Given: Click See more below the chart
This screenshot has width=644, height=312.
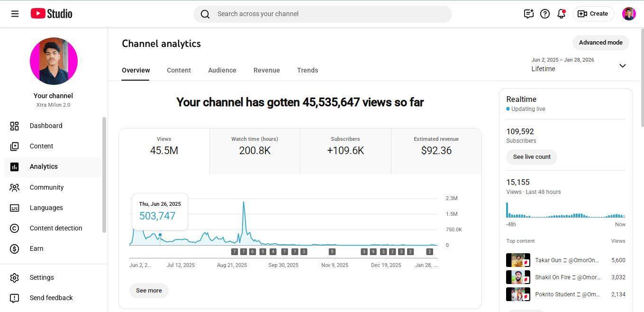Looking at the screenshot, I should click(149, 291).
